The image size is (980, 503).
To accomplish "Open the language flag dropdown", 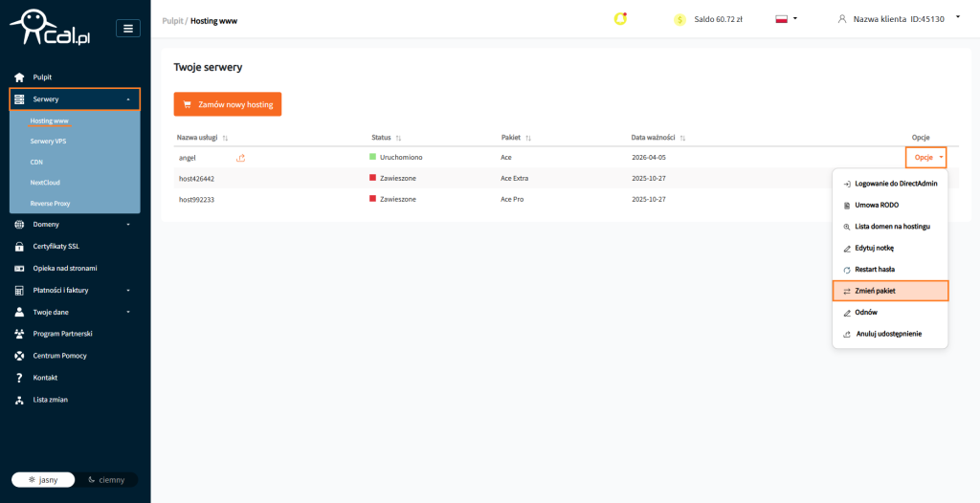I will pyautogui.click(x=786, y=18).
